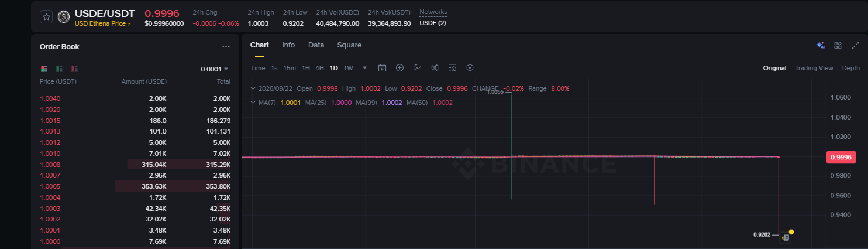The height and width of the screenshot is (249, 868).
Task: Open price precision 0.0001 dropdown
Action: coord(214,69)
